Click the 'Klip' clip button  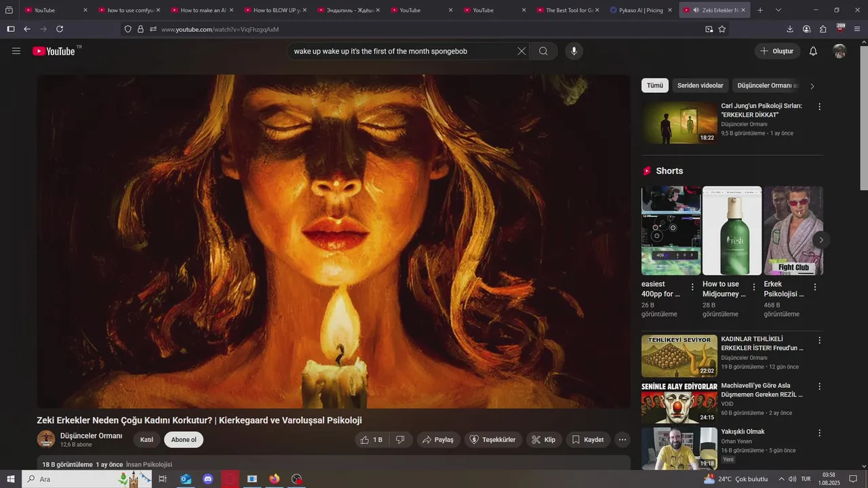click(544, 440)
